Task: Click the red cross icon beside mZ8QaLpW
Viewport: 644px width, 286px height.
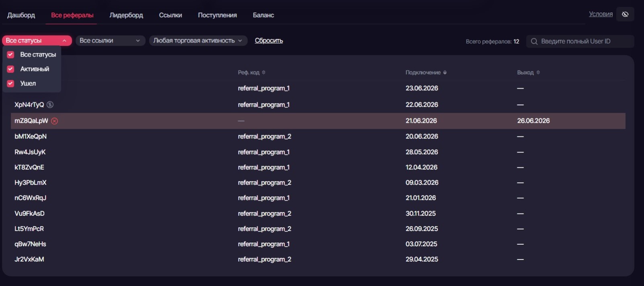Action: click(x=55, y=121)
